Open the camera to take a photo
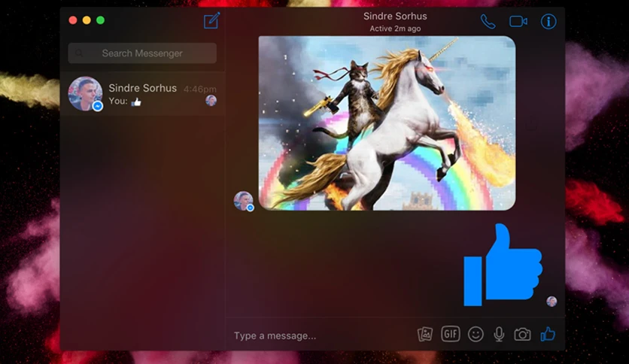The height and width of the screenshot is (364, 629). 522,334
